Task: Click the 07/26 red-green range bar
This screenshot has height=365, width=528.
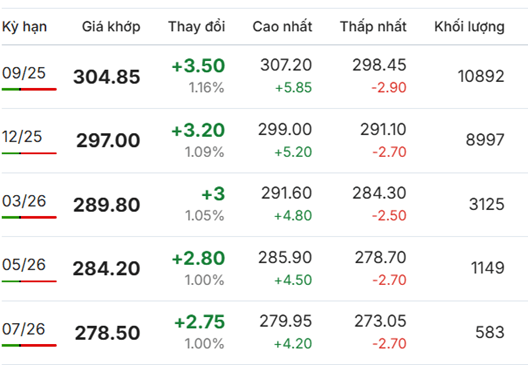Action: (x=29, y=345)
